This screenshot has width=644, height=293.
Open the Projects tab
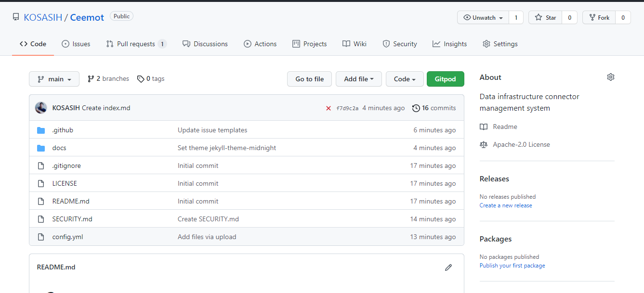pyautogui.click(x=310, y=44)
